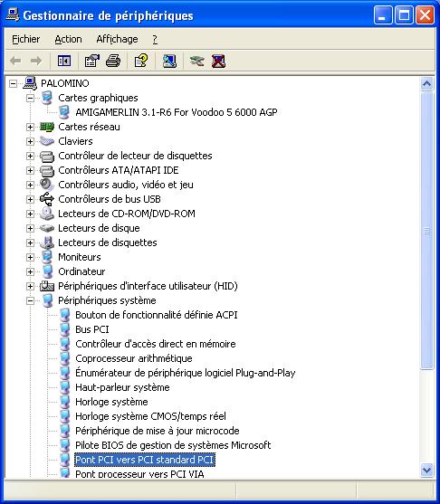The width and height of the screenshot is (440, 504).
Task: Select Bus PCI device entry
Action: 92,329
